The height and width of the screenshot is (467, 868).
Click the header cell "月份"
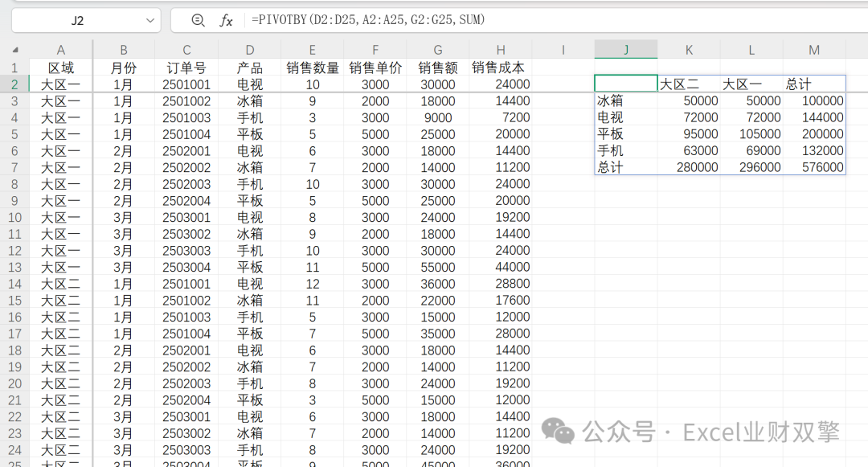[124, 68]
